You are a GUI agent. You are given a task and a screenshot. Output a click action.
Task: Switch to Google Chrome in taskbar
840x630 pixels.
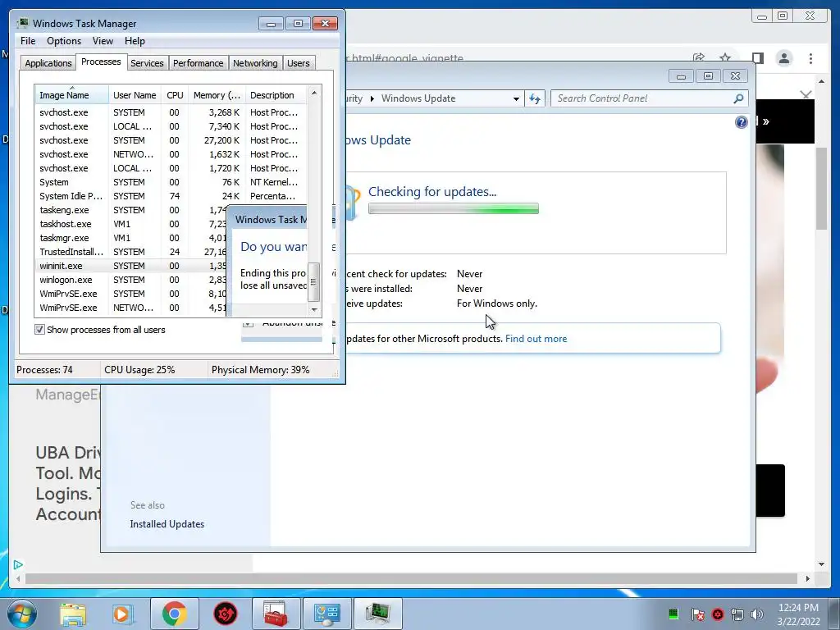coord(174,614)
